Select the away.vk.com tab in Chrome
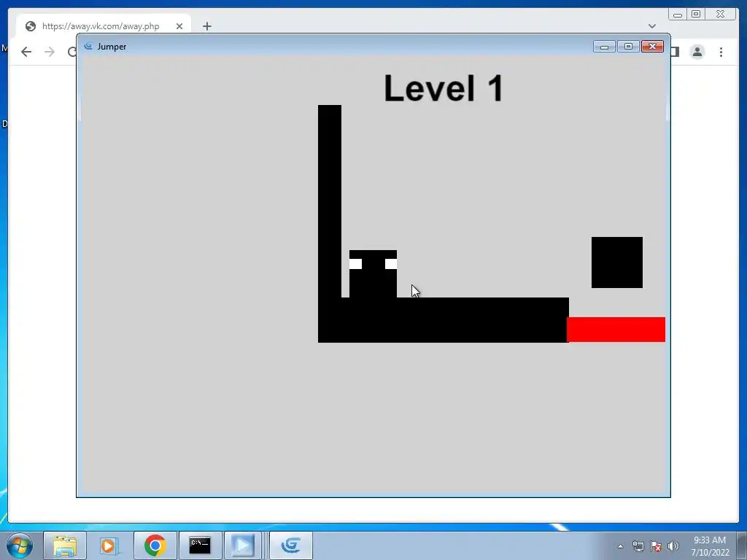The width and height of the screenshot is (747, 560). [x=104, y=26]
